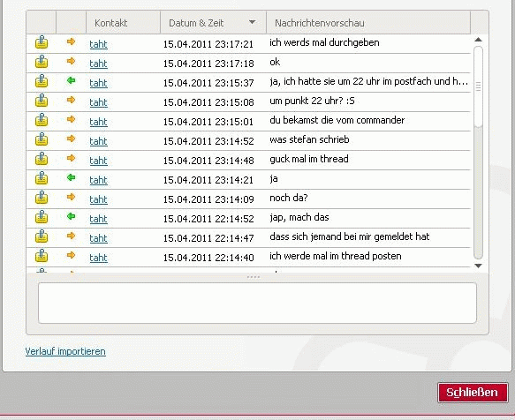Click the message icon in the 23:14:09 row
This screenshot has width=515, height=420.
[42, 198]
